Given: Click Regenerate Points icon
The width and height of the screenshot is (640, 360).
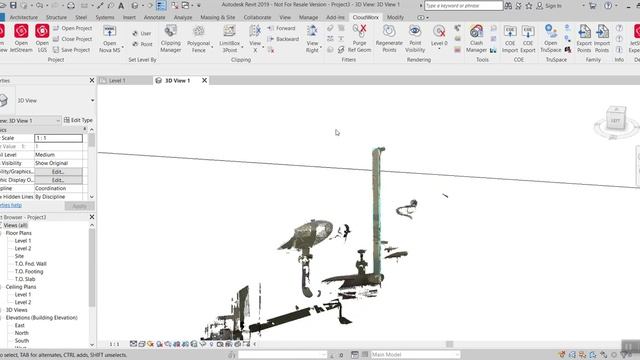Looking at the screenshot, I should click(389, 32).
